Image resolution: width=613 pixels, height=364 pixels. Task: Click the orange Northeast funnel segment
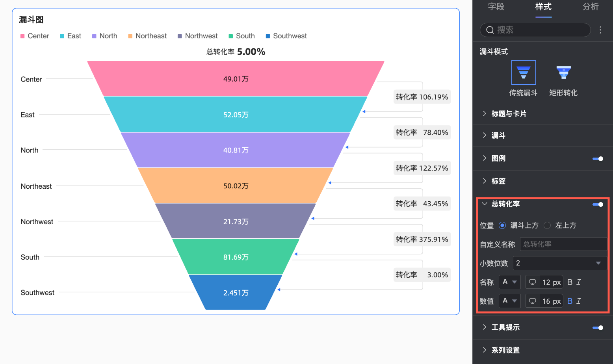(236, 186)
